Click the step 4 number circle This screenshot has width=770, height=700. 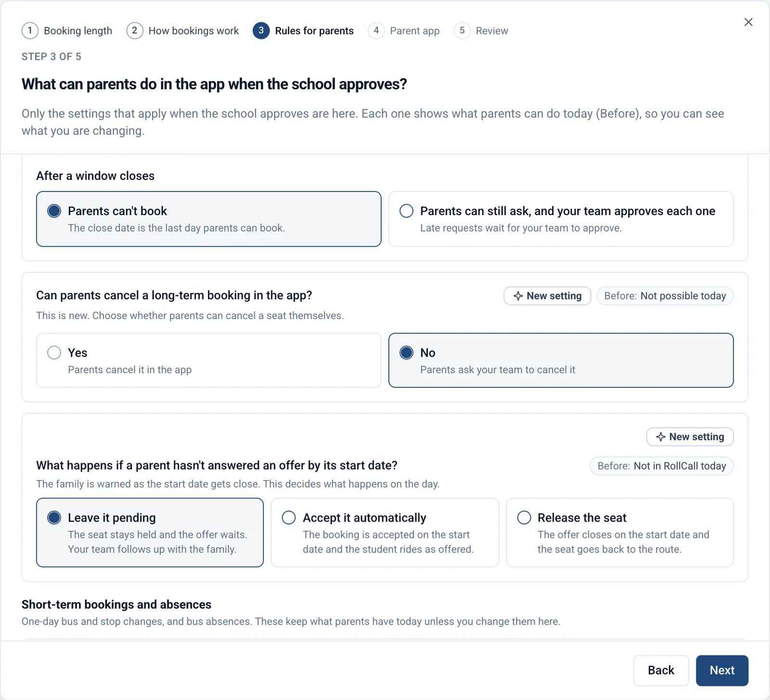click(x=376, y=31)
